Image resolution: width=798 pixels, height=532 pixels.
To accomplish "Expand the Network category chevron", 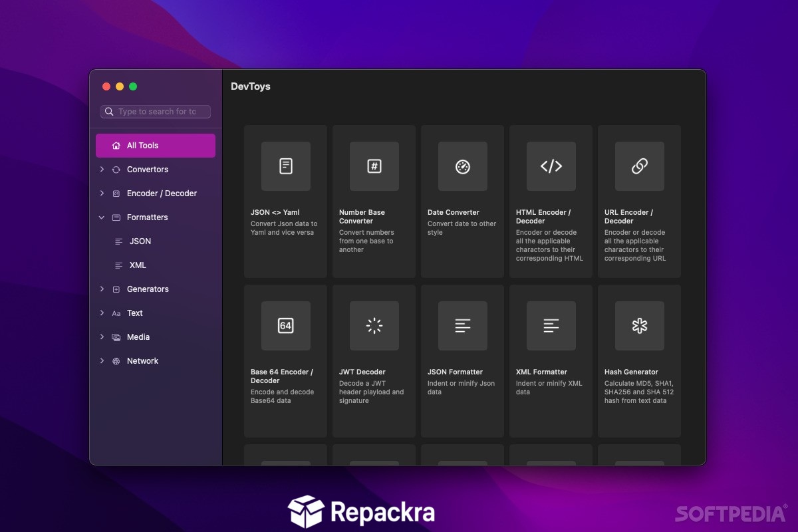I will click(x=102, y=361).
